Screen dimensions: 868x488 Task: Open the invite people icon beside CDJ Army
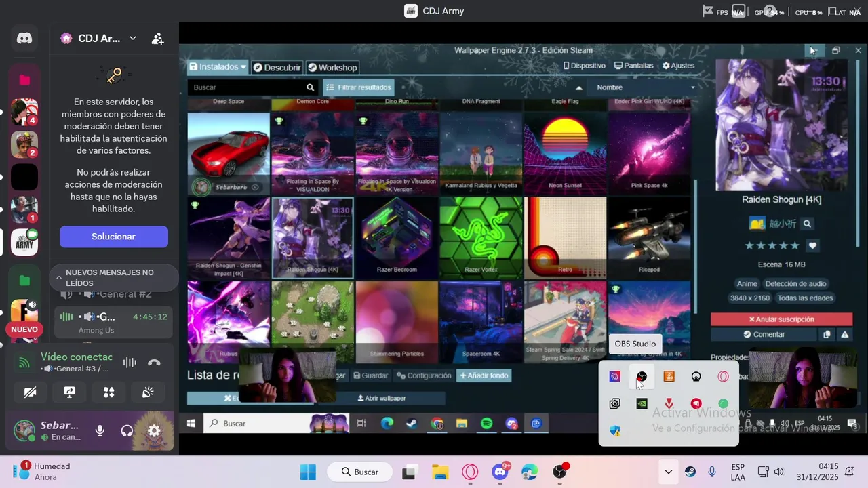point(157,39)
